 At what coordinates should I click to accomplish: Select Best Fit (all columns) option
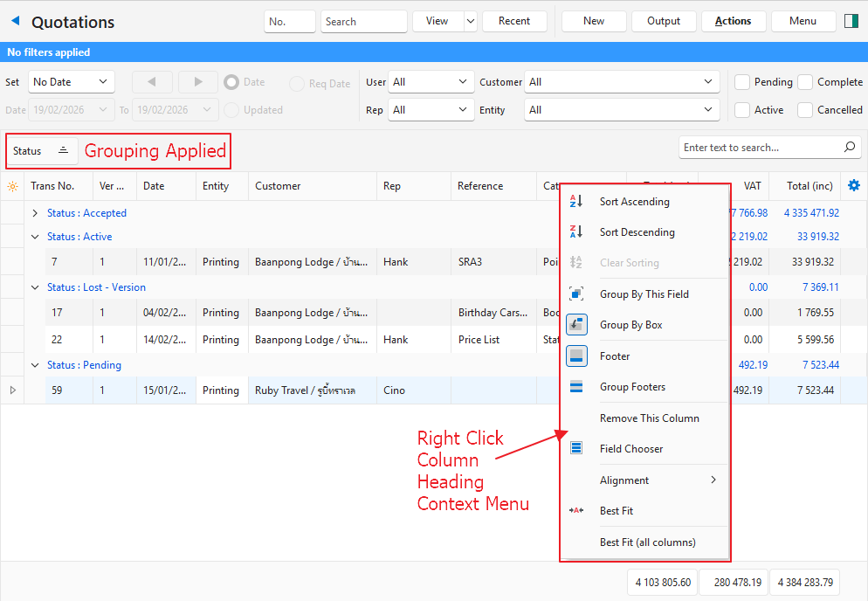click(647, 542)
